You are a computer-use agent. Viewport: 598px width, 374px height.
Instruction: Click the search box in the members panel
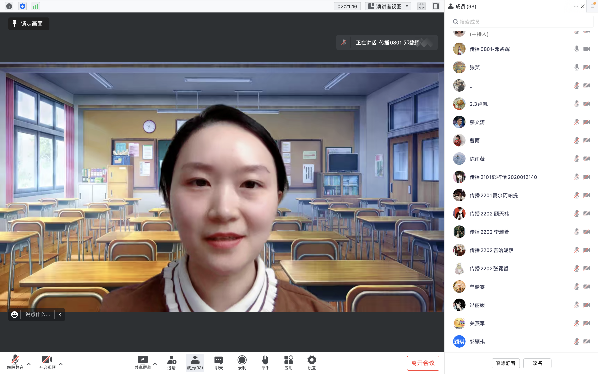click(x=521, y=22)
